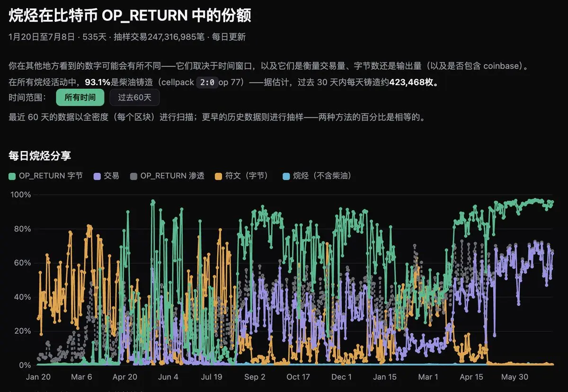Click the Mar 6 x-axis label

pyautogui.click(x=81, y=377)
